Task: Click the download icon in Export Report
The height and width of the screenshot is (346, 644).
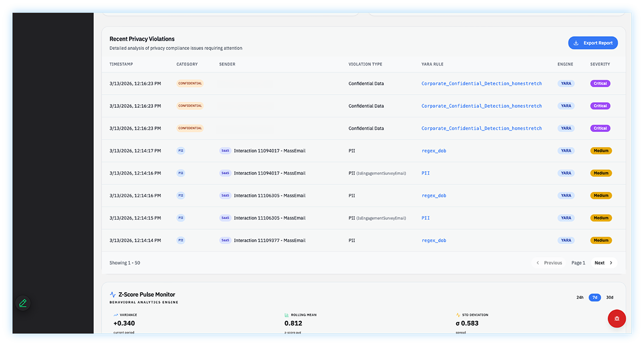Action: (576, 43)
